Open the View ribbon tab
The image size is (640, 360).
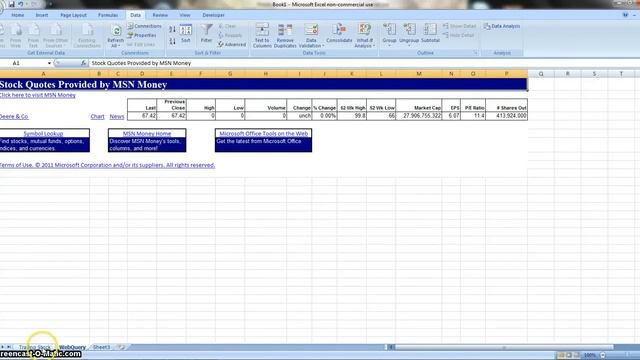tap(185, 15)
